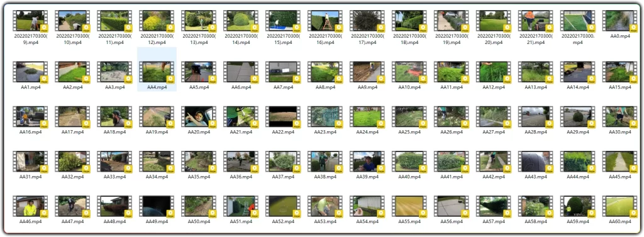Select the AA34.mp4 video file icon
The image size is (644, 237).
tap(157, 162)
